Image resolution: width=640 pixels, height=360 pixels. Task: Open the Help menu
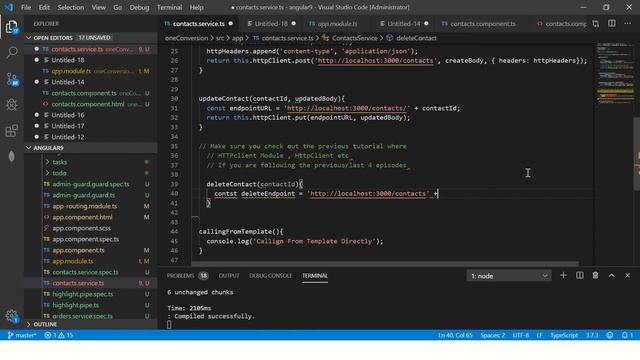[x=196, y=7]
